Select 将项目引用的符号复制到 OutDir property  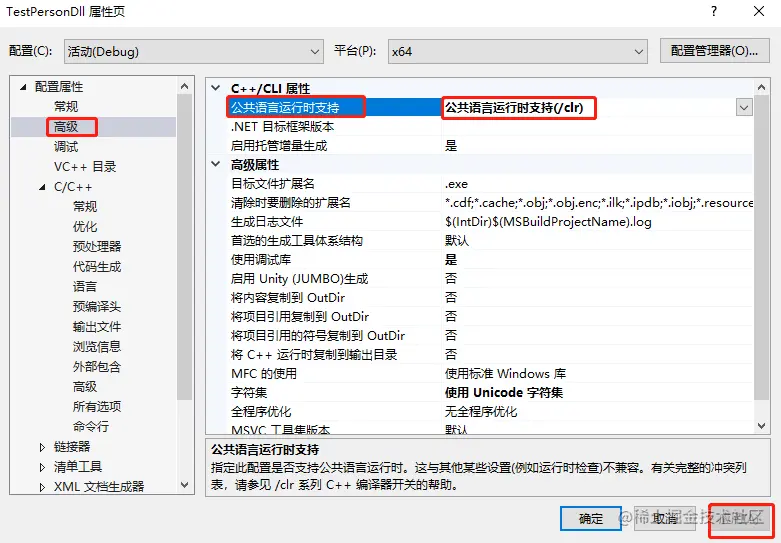(x=318, y=335)
